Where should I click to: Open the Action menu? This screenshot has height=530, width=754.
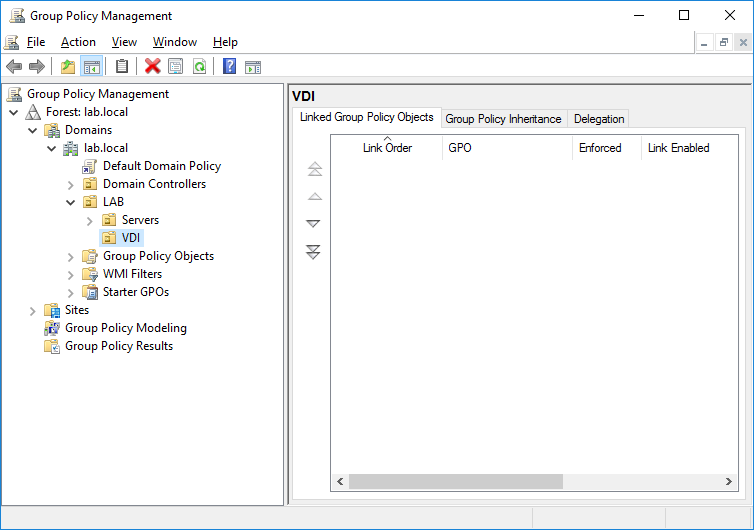[x=78, y=42]
